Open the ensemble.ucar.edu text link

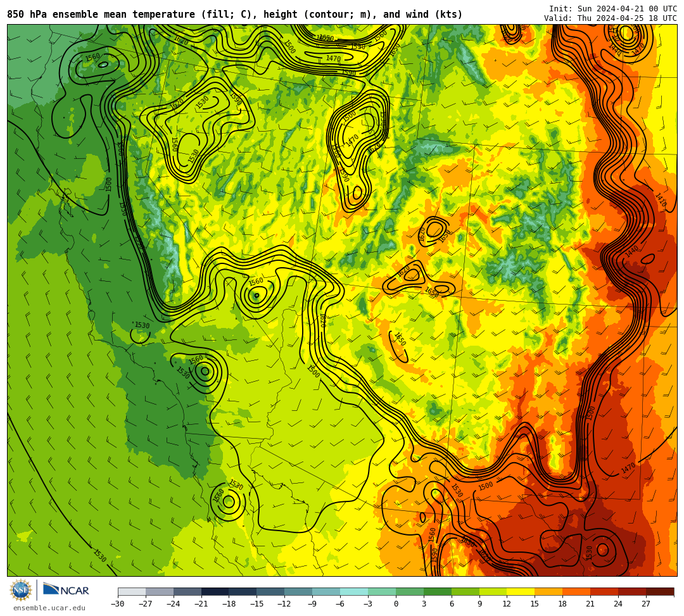click(49, 608)
